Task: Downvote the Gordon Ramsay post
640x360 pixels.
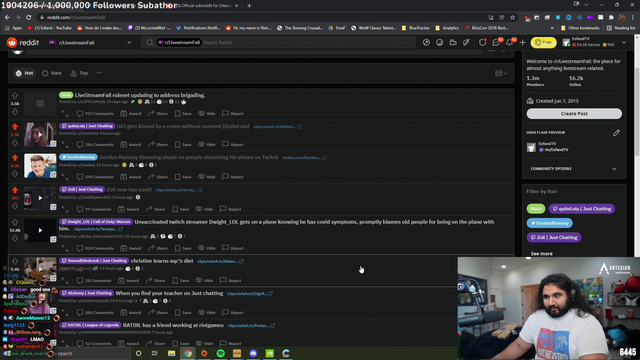Action: click(15, 174)
